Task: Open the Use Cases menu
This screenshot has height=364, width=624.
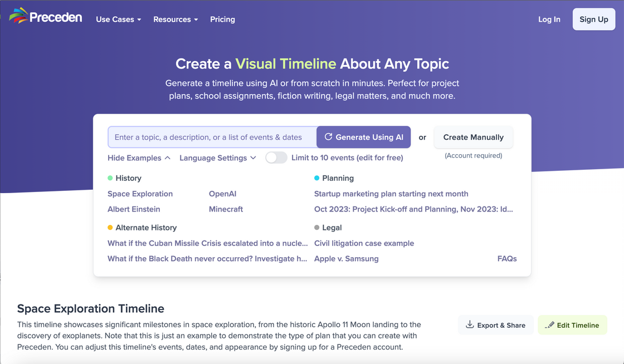Action: click(118, 19)
